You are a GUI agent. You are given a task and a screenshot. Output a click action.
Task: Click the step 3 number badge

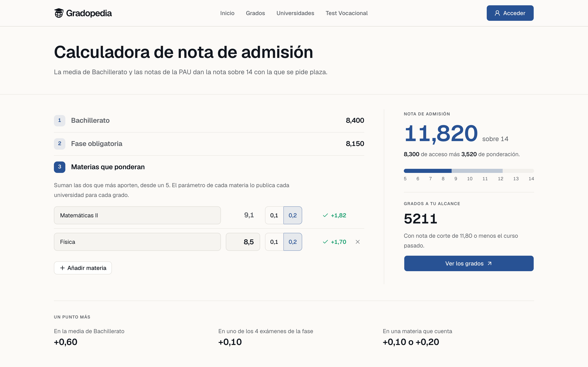pos(60,167)
